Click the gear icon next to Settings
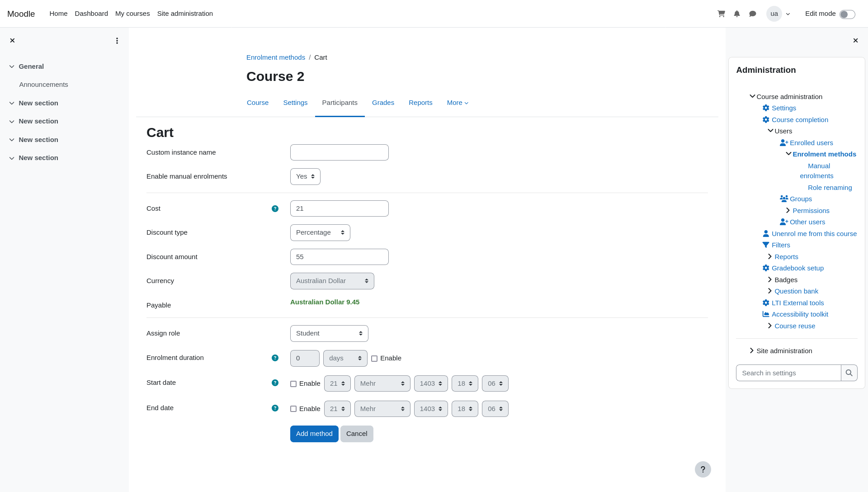Viewport: 868px width, 492px height. [766, 108]
